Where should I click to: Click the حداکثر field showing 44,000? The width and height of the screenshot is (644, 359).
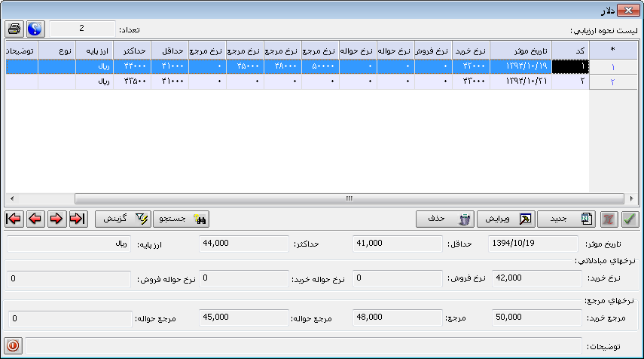[x=243, y=244]
